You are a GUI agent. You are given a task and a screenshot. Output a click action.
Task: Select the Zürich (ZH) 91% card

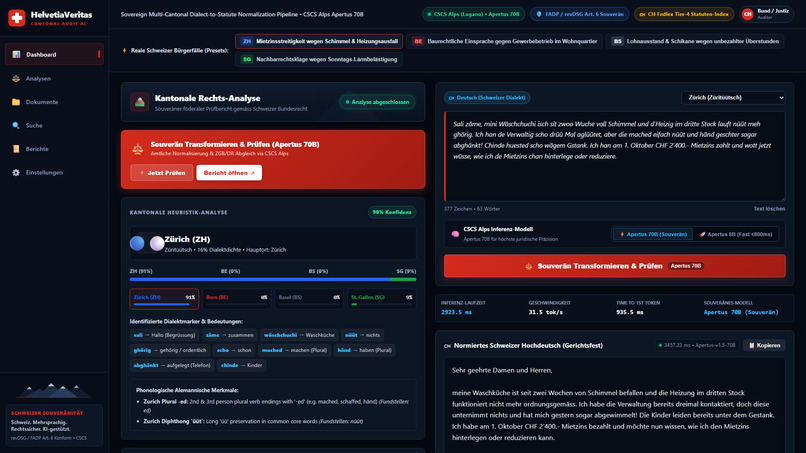pyautogui.click(x=164, y=299)
